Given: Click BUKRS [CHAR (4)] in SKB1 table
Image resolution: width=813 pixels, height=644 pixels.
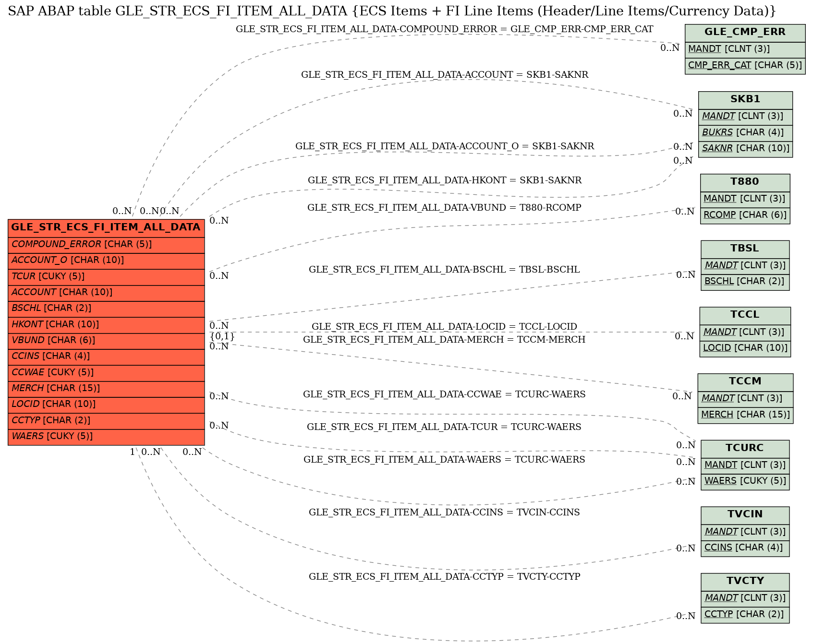Looking at the screenshot, I should (745, 133).
